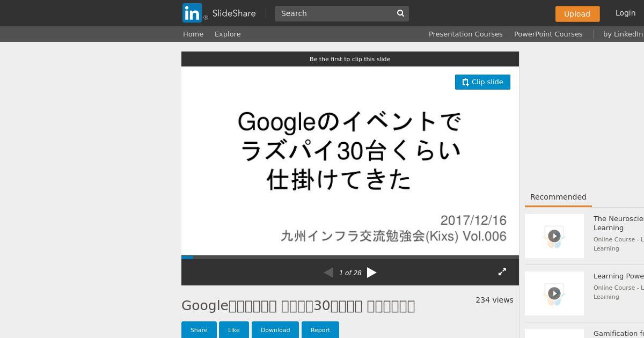The image size is (644, 338).
Task: Click the '1 of 28' slide counter
Action: pyautogui.click(x=350, y=273)
